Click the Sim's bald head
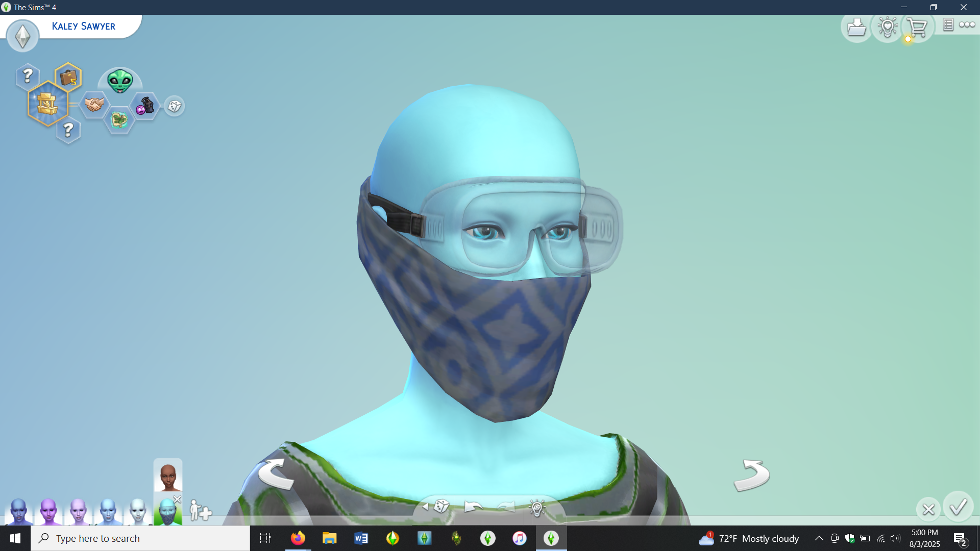The image size is (980, 551). [475, 133]
